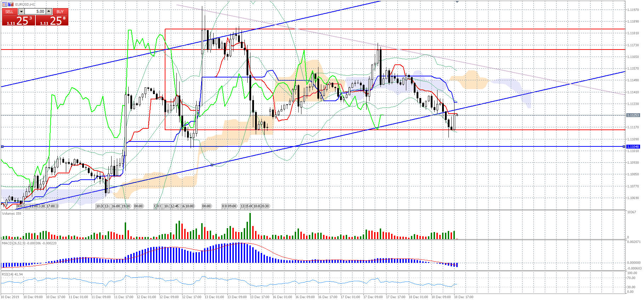Select the 1.11040 blue horizontal line label
The image size is (644, 301).
pyautogui.click(x=633, y=146)
